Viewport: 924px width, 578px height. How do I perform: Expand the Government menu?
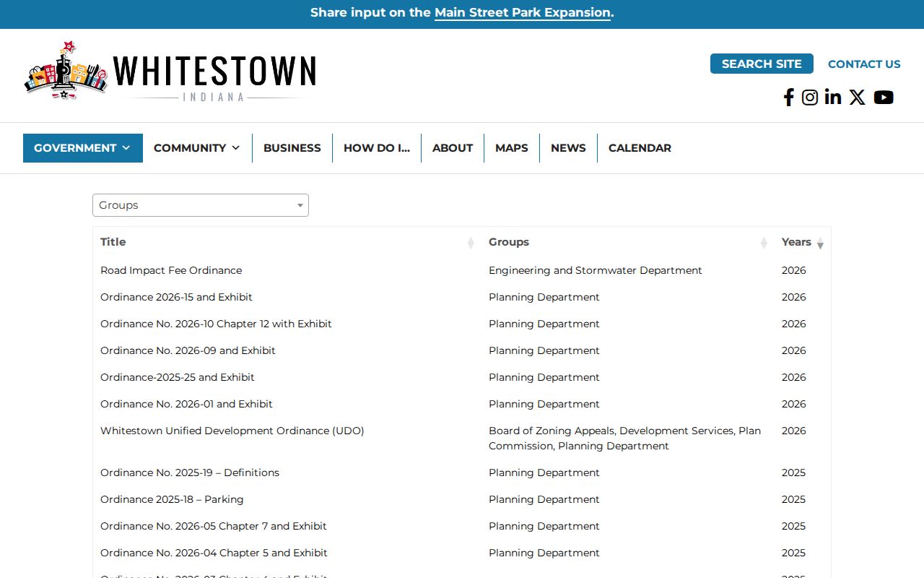point(83,148)
